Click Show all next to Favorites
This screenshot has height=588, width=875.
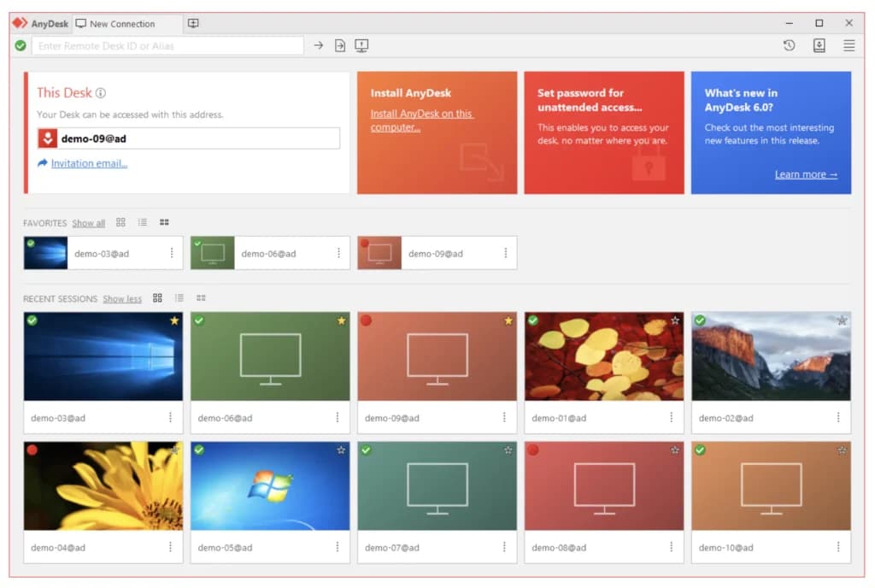point(88,222)
